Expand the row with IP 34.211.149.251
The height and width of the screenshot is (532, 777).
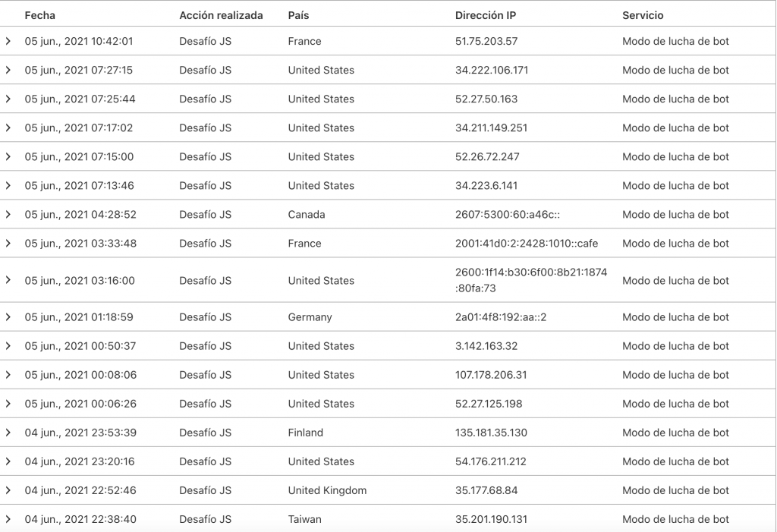[x=8, y=127]
